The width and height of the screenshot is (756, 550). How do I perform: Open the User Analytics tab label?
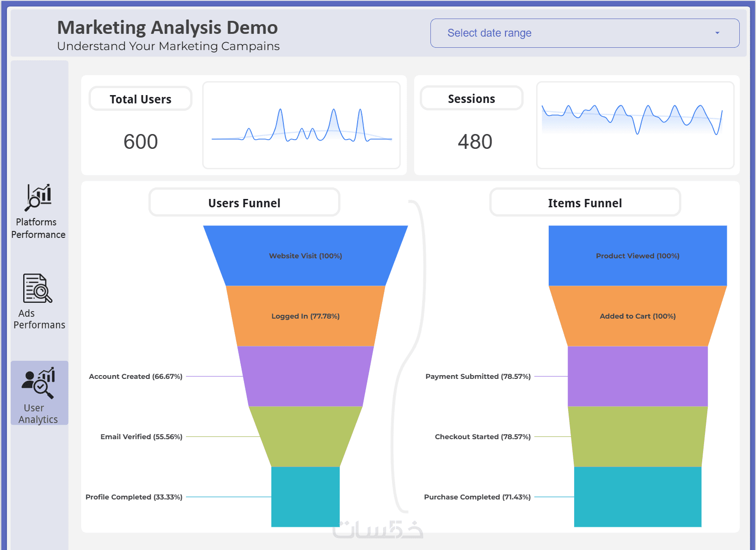pyautogui.click(x=38, y=414)
